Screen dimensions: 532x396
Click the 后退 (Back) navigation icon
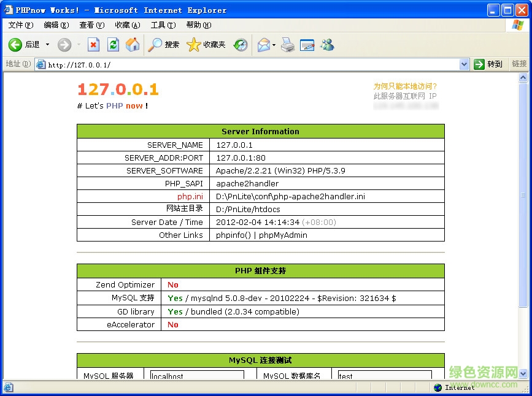pos(15,44)
